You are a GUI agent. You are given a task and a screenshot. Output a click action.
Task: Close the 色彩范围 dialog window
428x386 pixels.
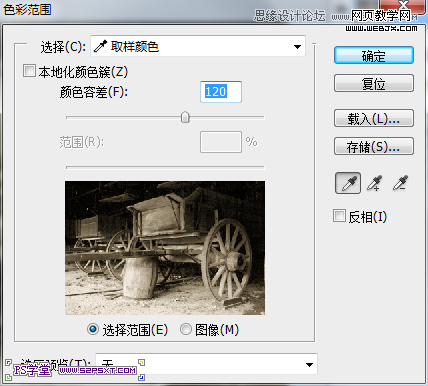point(403,5)
